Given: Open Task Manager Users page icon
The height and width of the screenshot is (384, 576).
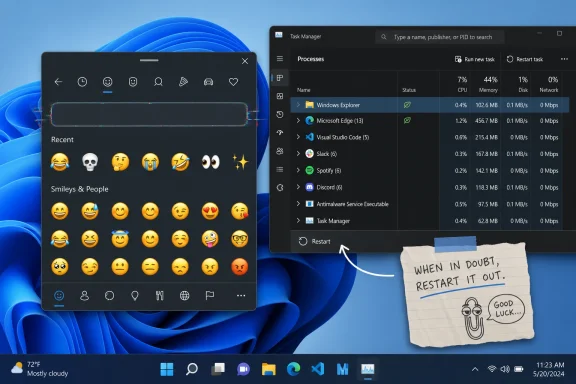Looking at the screenshot, I should (280, 151).
